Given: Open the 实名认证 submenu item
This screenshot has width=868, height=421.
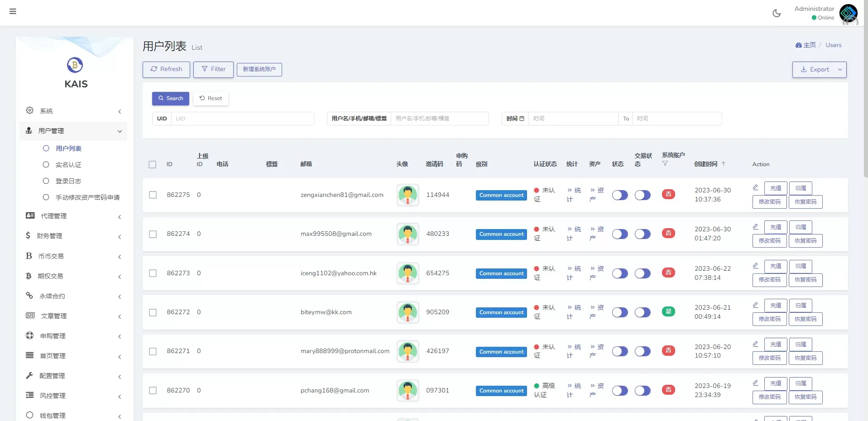Looking at the screenshot, I should [68, 165].
